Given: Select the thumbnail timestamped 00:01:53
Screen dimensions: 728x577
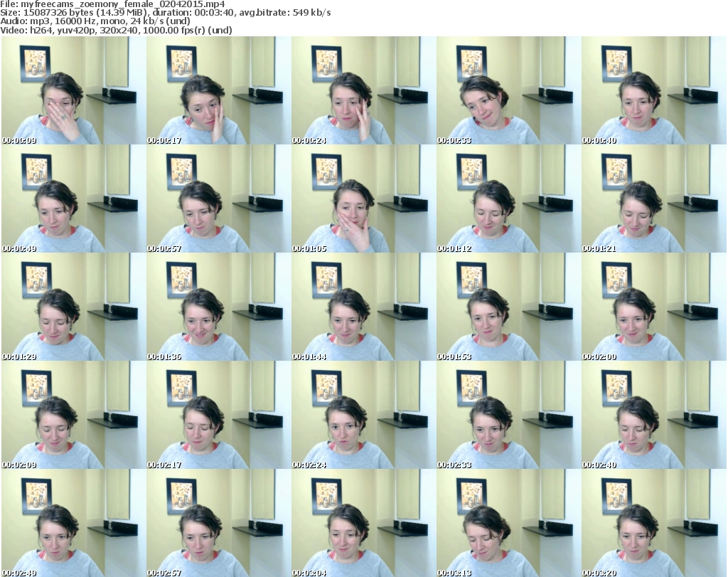Looking at the screenshot, I should coord(508,307).
